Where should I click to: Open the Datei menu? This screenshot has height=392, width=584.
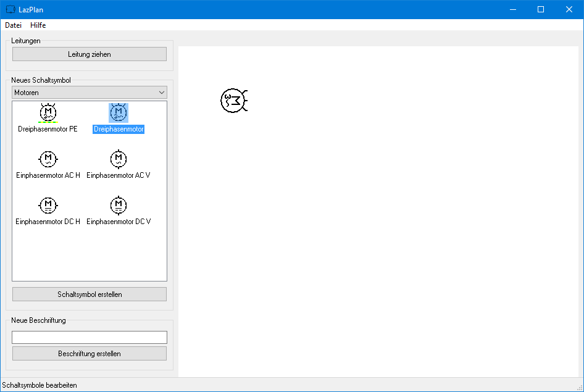coord(13,25)
